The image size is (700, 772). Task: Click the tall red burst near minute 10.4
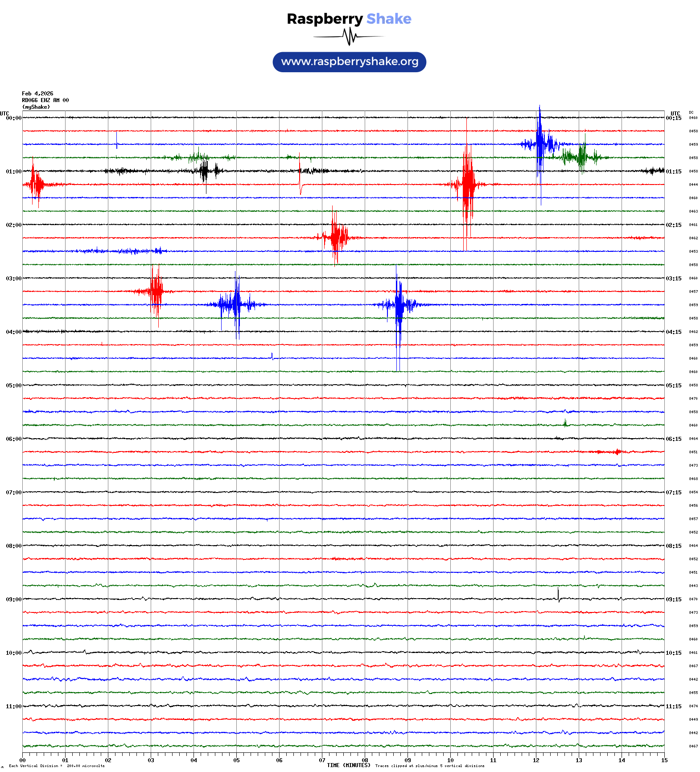tap(467, 185)
